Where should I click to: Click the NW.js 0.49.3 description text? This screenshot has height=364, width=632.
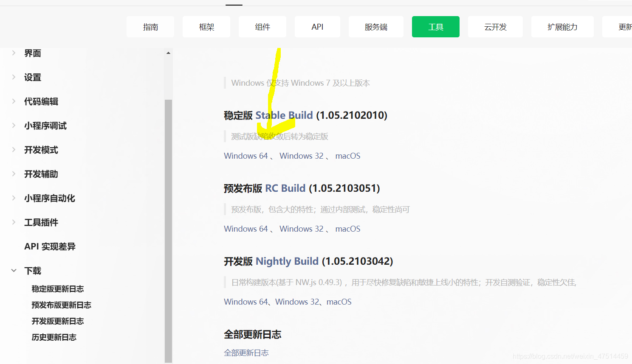[404, 282]
